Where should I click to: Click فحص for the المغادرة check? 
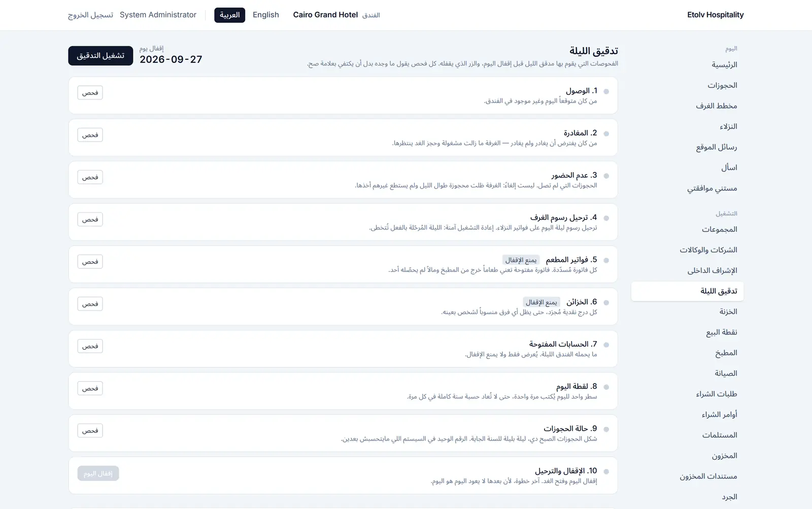coord(90,135)
